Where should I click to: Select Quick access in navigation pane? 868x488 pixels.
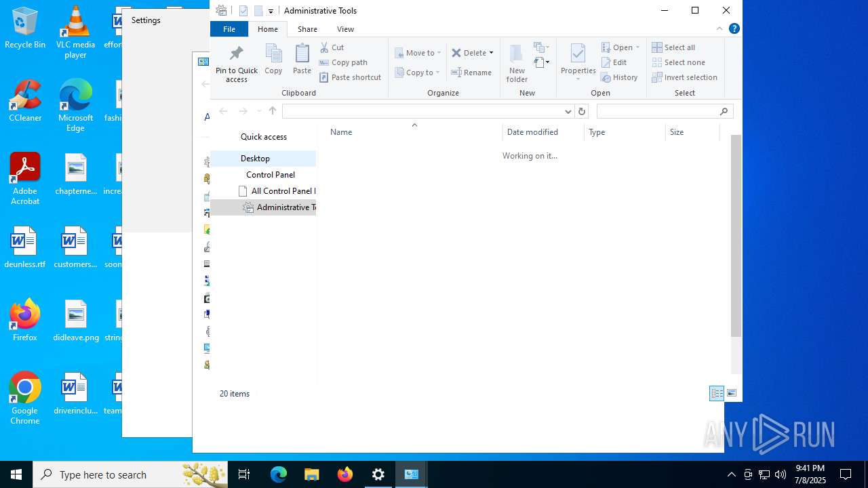point(264,137)
